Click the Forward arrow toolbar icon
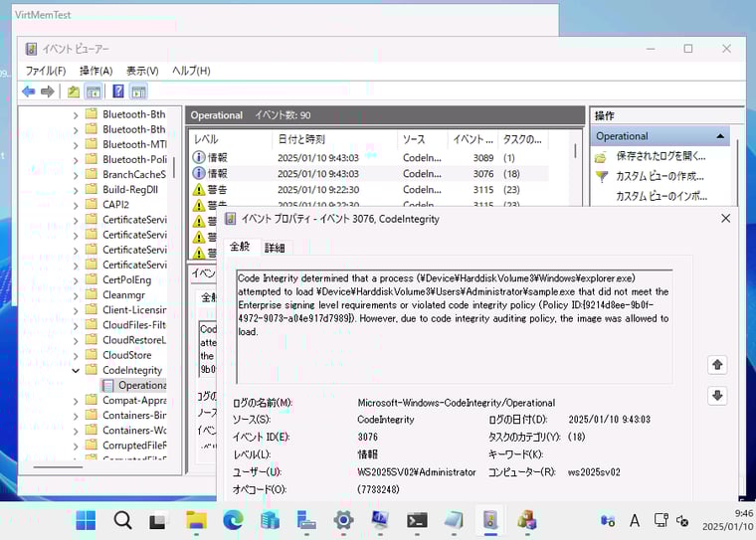This screenshot has height=540, width=756. [x=48, y=91]
